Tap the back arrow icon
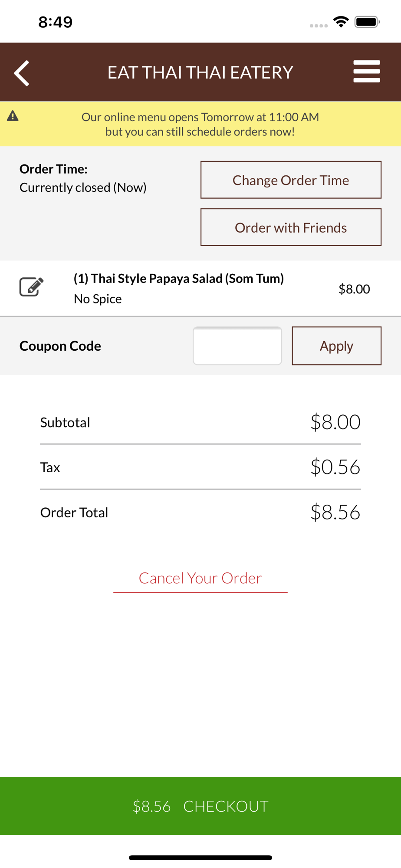The height and width of the screenshot is (868, 401). click(21, 73)
